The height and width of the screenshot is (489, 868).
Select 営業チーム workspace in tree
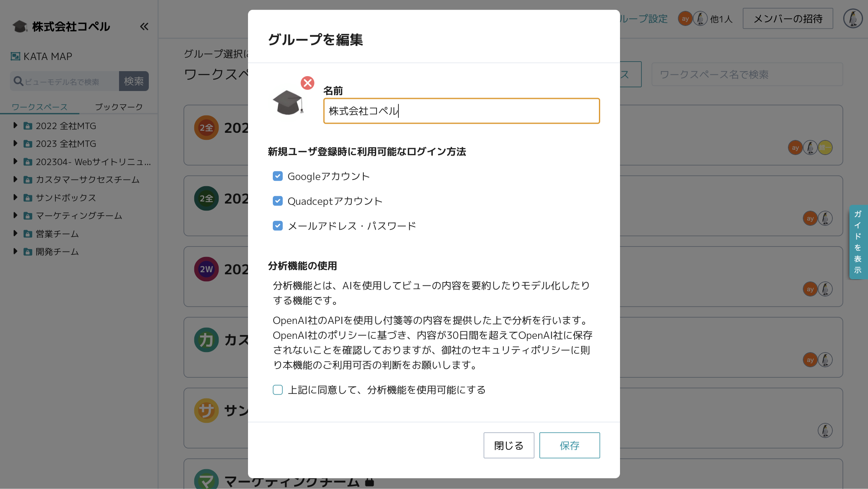click(x=57, y=234)
